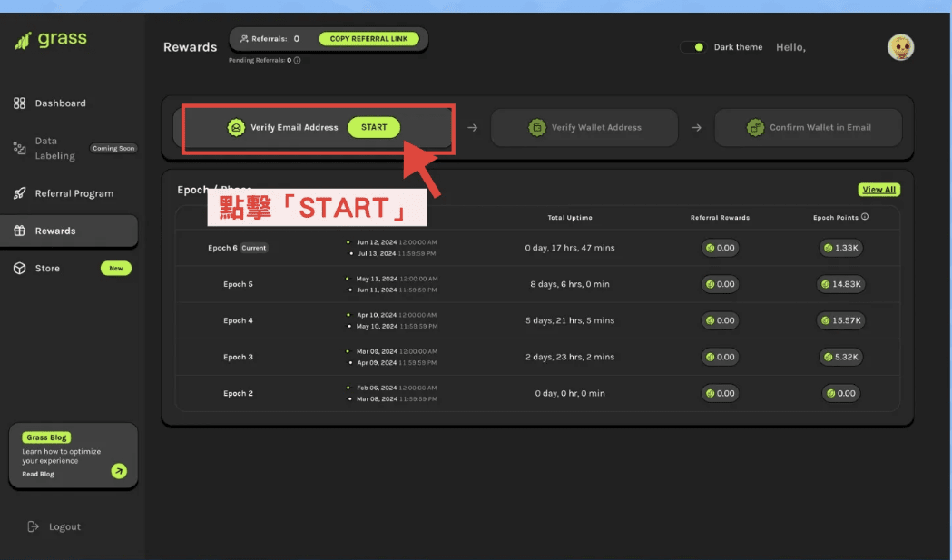Click Epoch 6 epoch points 1.33K badge
The height and width of the screenshot is (560, 952).
point(841,248)
